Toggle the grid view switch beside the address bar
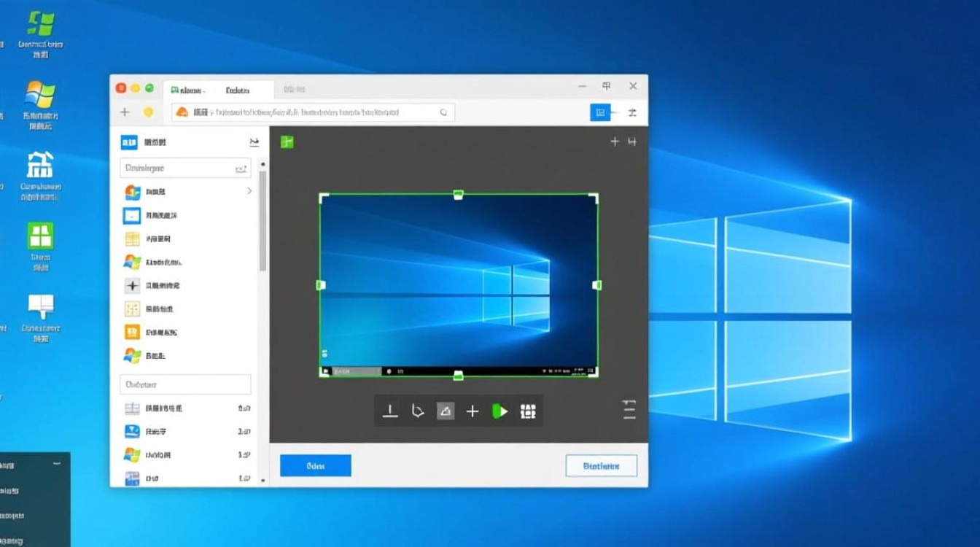Viewport: 980px width, 547px height. pyautogui.click(x=599, y=112)
